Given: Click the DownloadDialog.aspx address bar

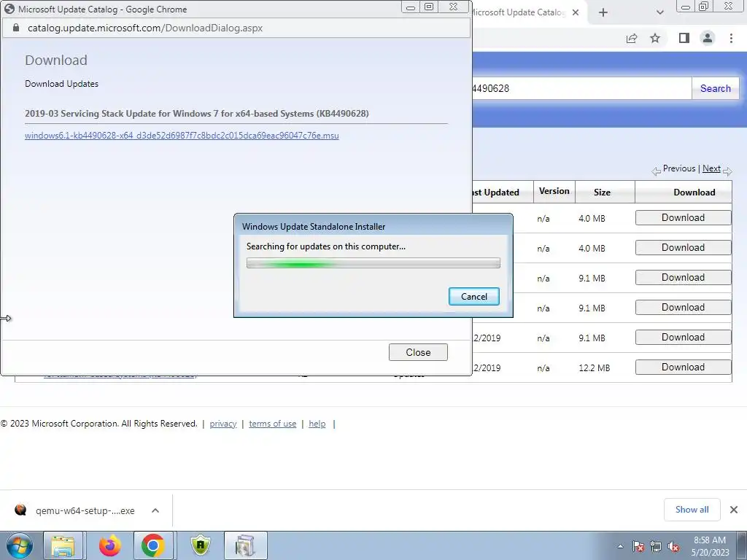Looking at the screenshot, I should [145, 28].
